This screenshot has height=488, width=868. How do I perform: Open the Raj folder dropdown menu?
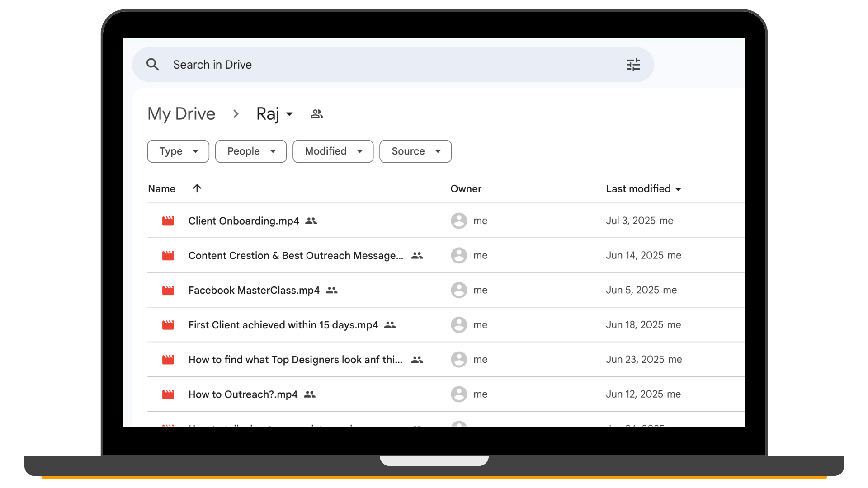[x=289, y=114]
